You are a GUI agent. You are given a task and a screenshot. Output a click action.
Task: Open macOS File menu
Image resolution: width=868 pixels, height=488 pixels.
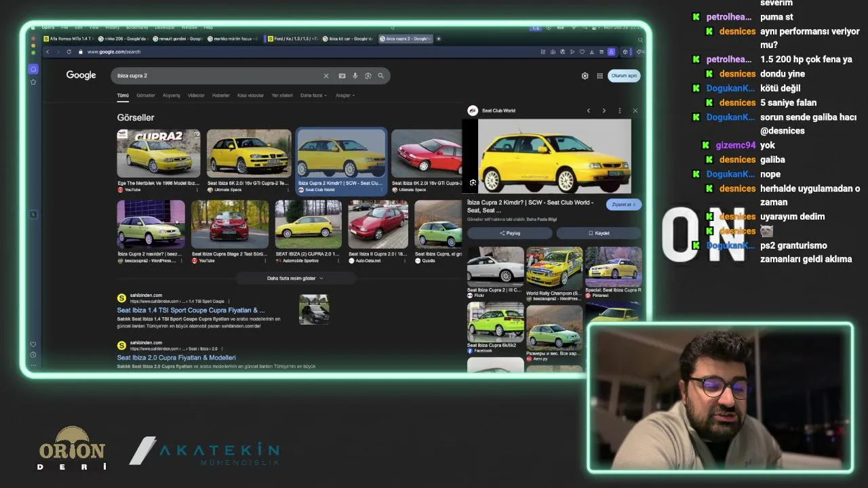(x=64, y=28)
